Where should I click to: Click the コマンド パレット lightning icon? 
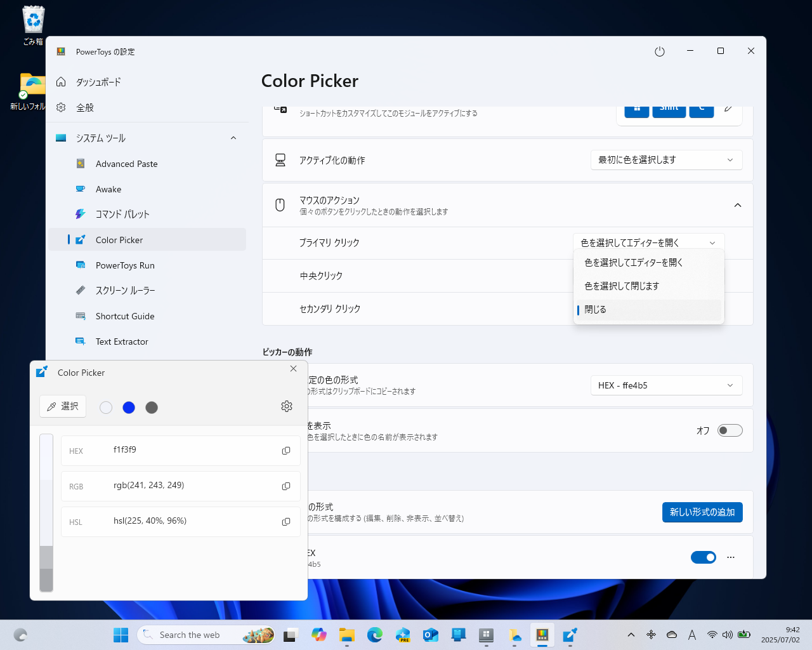click(81, 214)
